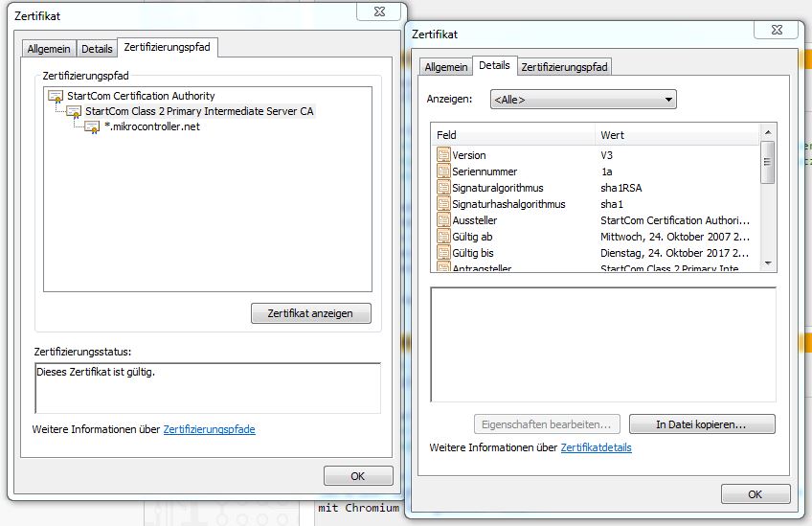Switch to Allgemein tab in left window
Screen dimensions: 812x526
[49, 49]
